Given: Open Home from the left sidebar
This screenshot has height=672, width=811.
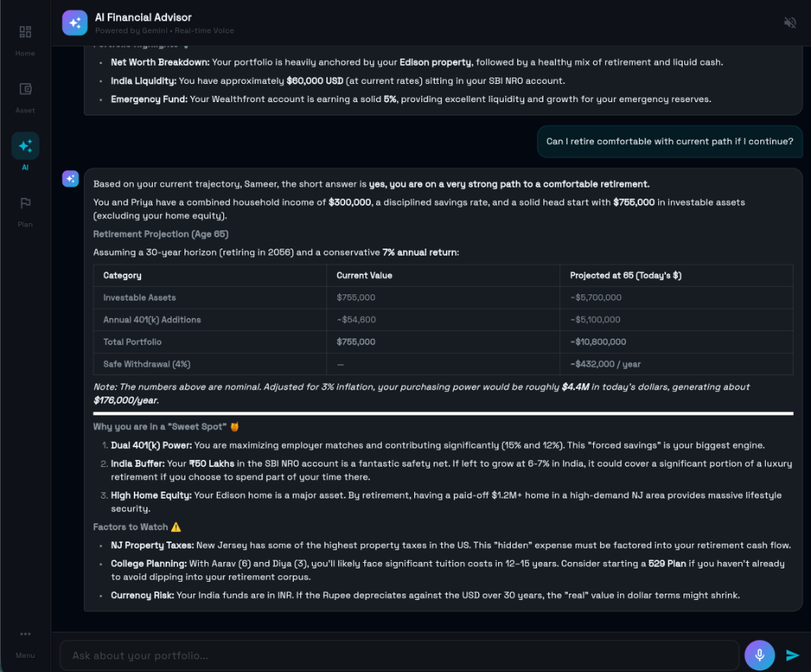Looking at the screenshot, I should coord(25,37).
